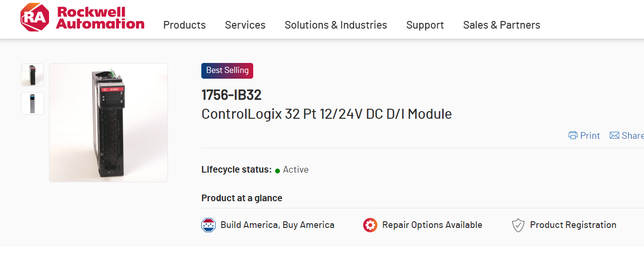Click the printer icon
The height and width of the screenshot is (258, 644).
click(x=573, y=135)
